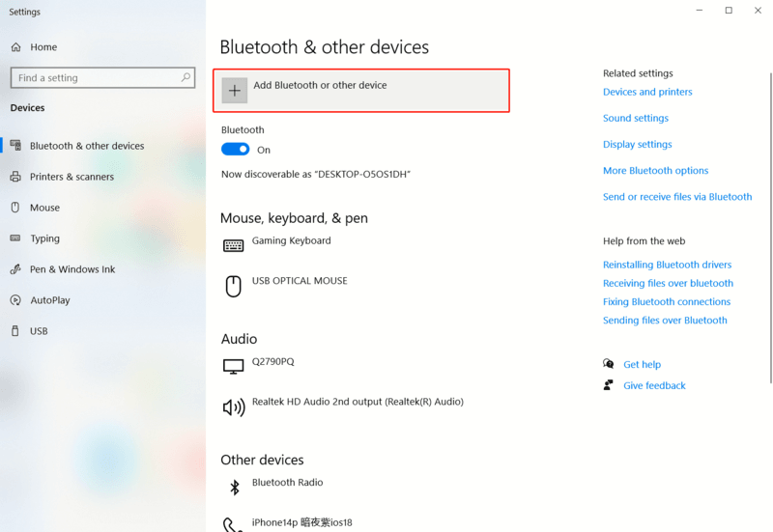Click the Q2790PQ monitor icon

233,367
